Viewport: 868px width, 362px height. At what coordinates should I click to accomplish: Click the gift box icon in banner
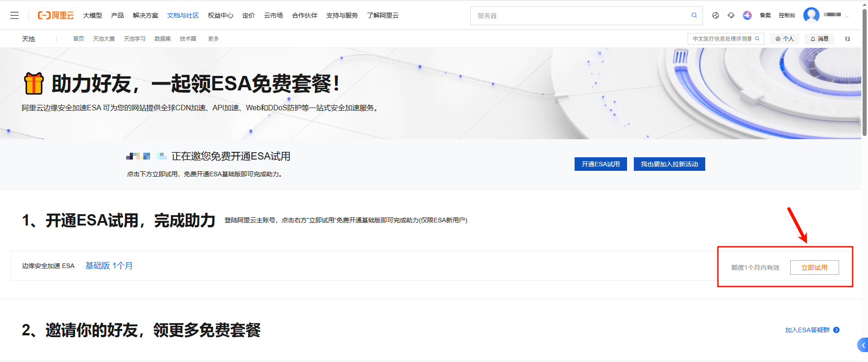click(34, 83)
